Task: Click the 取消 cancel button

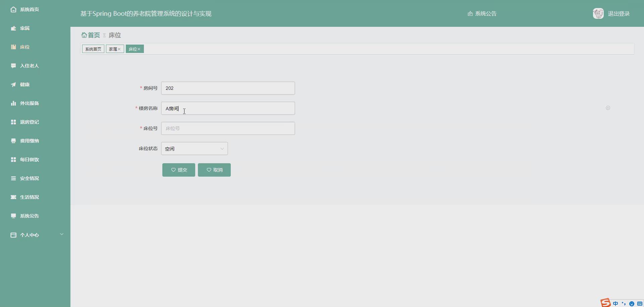Action: 214,170
